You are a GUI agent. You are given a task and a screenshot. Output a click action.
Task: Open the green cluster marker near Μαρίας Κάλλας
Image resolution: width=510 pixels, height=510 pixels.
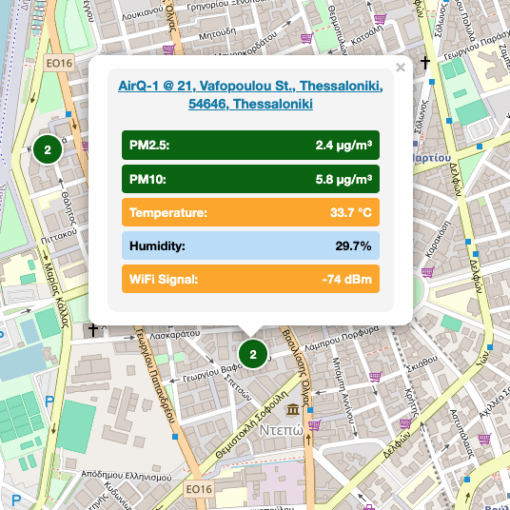pos(48,150)
